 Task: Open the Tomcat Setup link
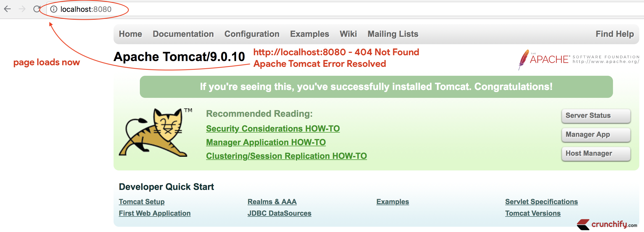tap(142, 202)
